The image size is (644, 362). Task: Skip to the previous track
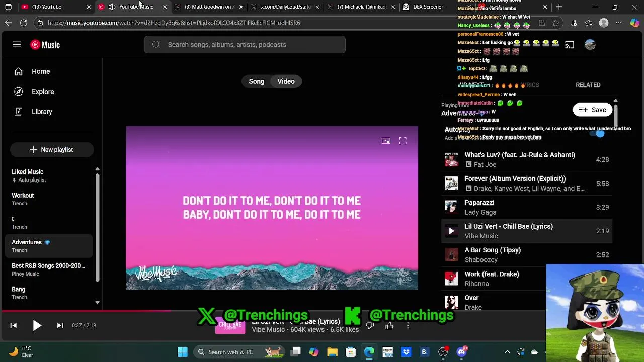tap(14, 325)
